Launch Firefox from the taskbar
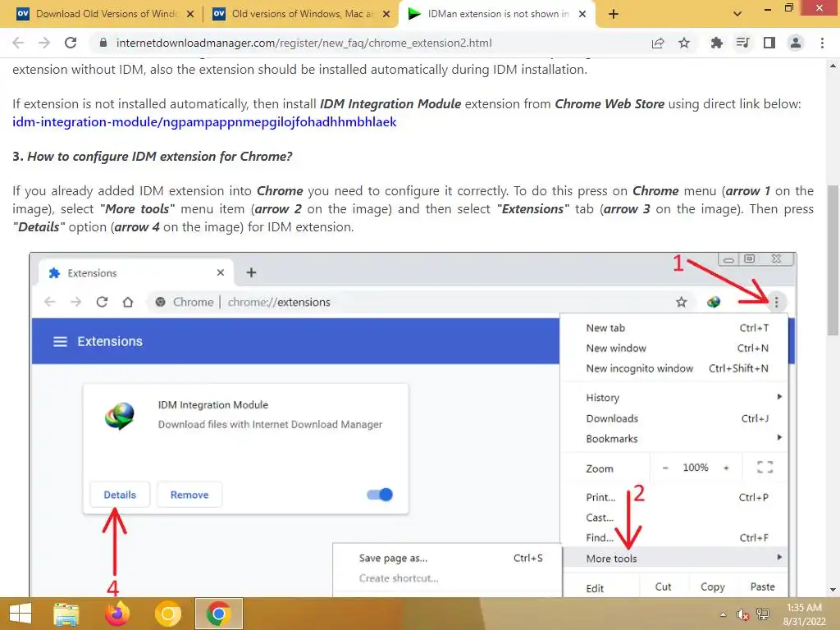Screen dimensions: 840x630 [117, 614]
